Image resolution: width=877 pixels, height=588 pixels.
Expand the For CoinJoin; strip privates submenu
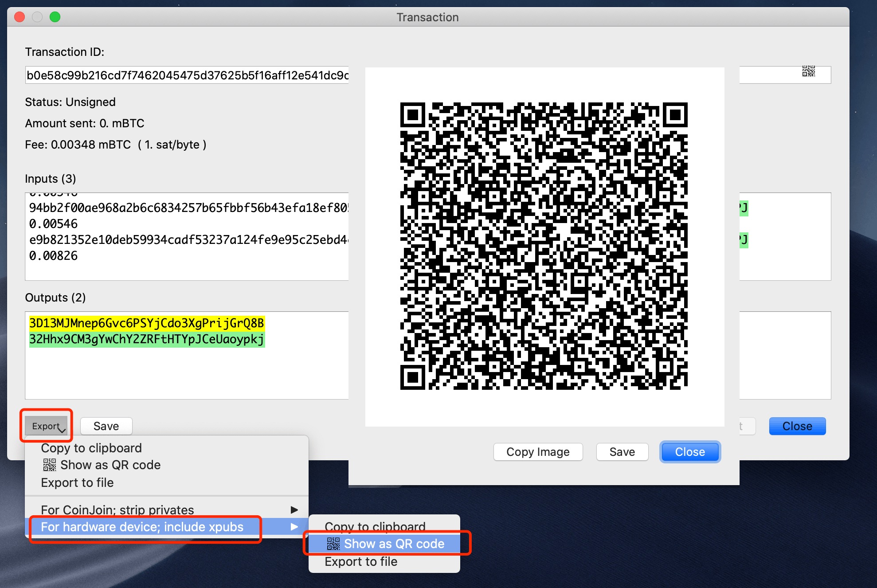117,509
